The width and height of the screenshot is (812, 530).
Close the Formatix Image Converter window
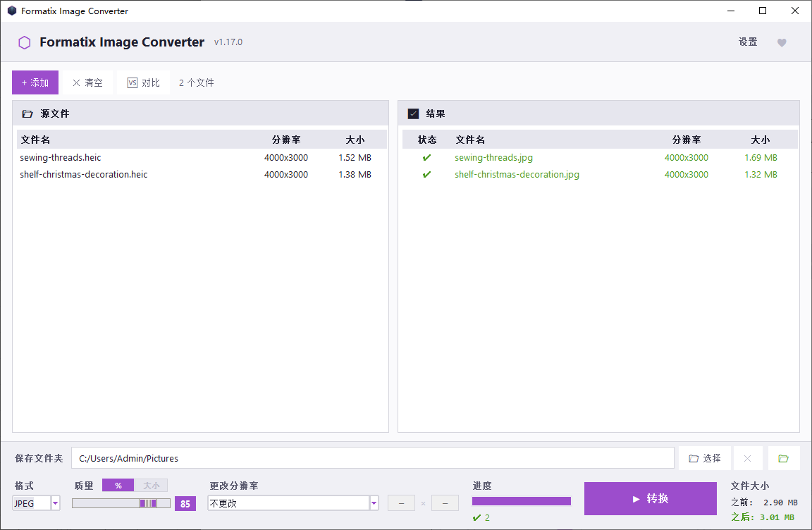795,11
